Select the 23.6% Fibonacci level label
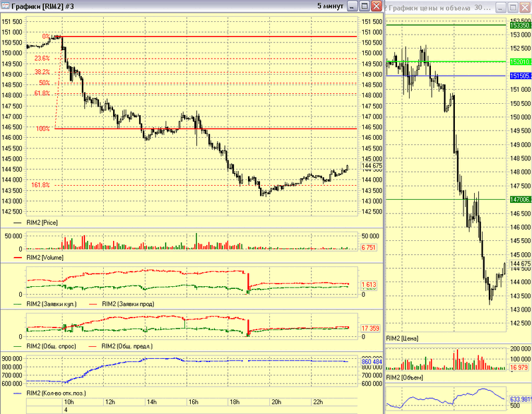Image resolution: width=532 pixels, height=414 pixels. 42,59
